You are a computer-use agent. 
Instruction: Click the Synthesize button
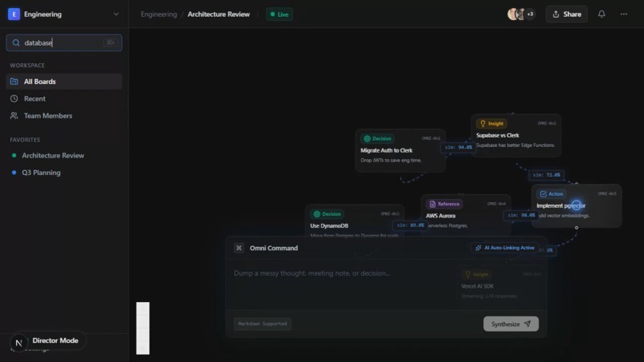[x=511, y=324]
